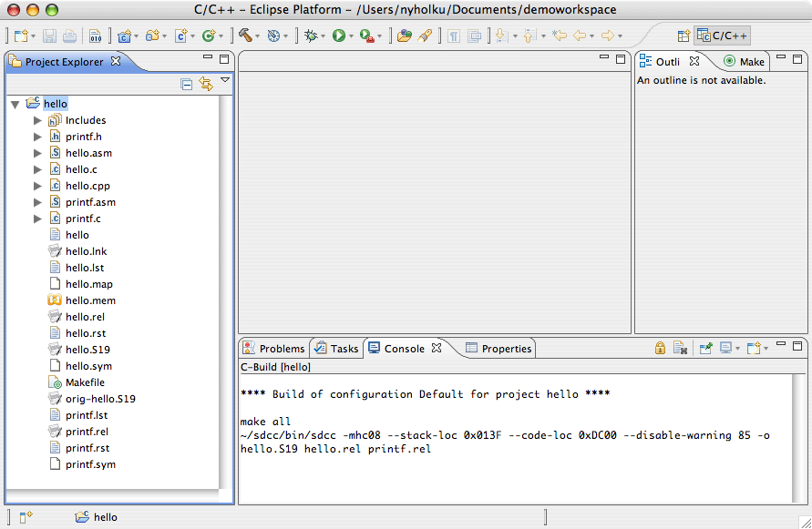Close the Project Explorer tab
This screenshot has width=812, height=529.
116,61
